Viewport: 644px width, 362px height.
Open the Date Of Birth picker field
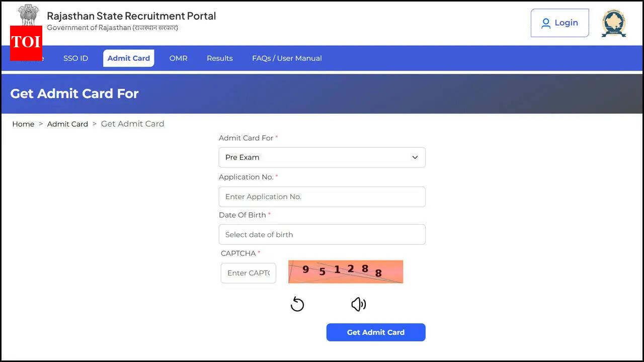pyautogui.click(x=322, y=234)
